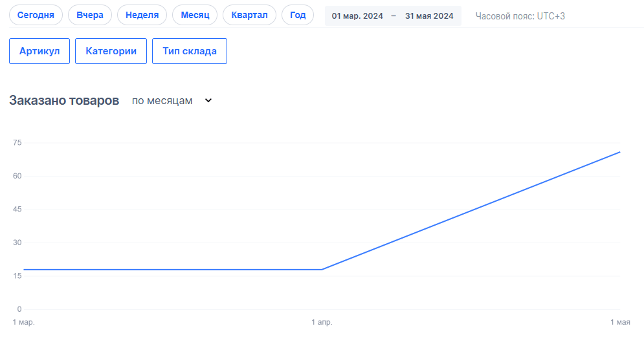The height and width of the screenshot is (346, 644).
Task: Choose the Вчера period filter
Action: 89,15
